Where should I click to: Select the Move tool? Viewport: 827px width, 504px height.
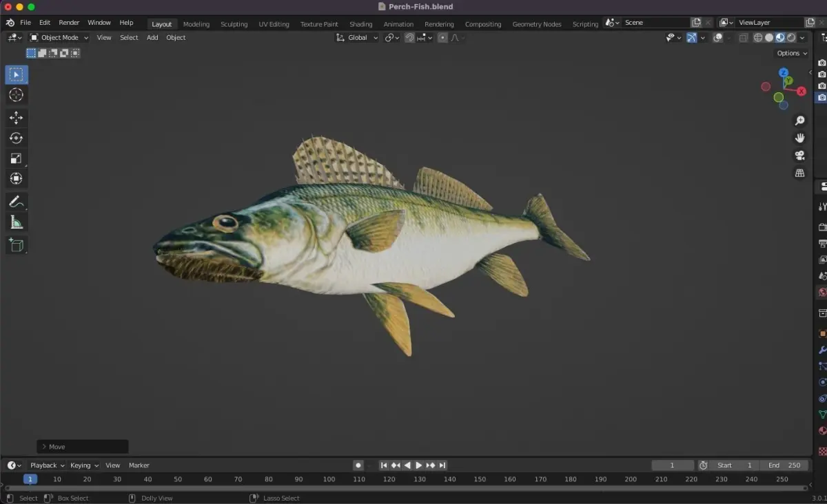point(17,118)
